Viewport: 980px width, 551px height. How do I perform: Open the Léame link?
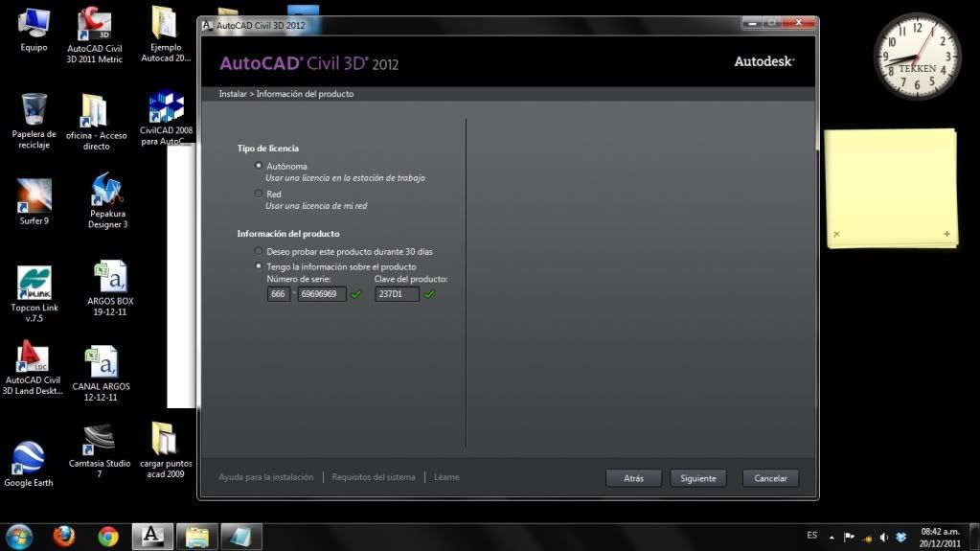click(x=446, y=476)
